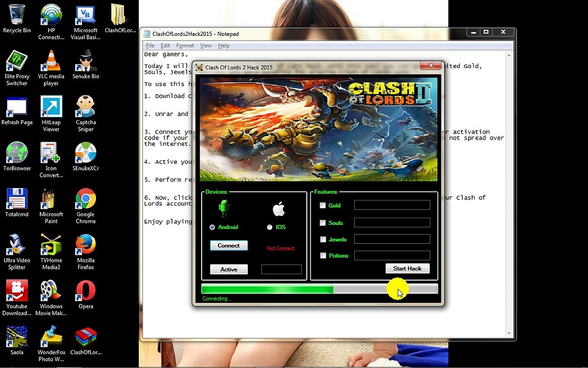Viewport: 588px width, 368px height.
Task: Click the red Not Connect status text
Action: [x=281, y=248]
